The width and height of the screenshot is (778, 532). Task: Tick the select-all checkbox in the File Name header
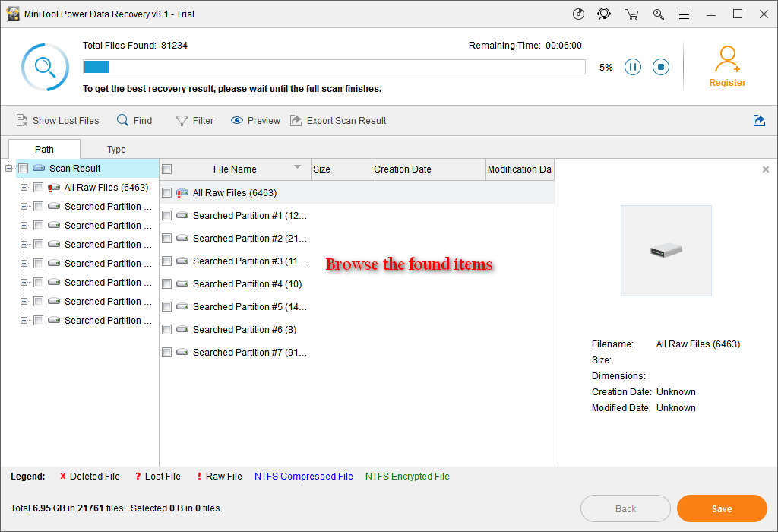tap(167, 169)
